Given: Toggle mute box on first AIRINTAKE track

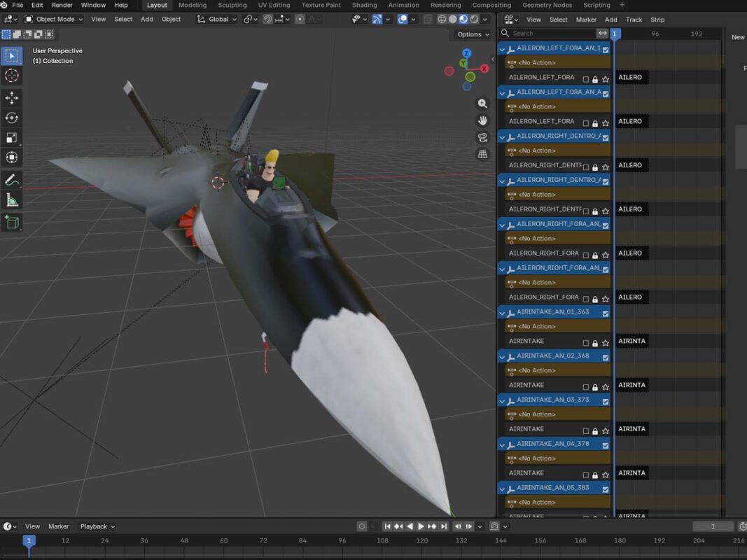Looking at the screenshot, I should point(586,343).
